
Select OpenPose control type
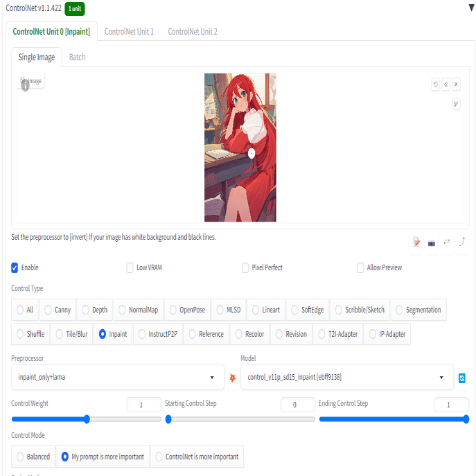click(x=187, y=310)
